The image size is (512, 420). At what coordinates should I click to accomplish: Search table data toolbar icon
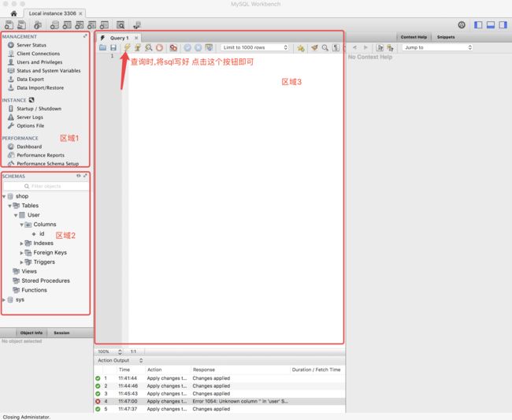(x=121, y=24)
